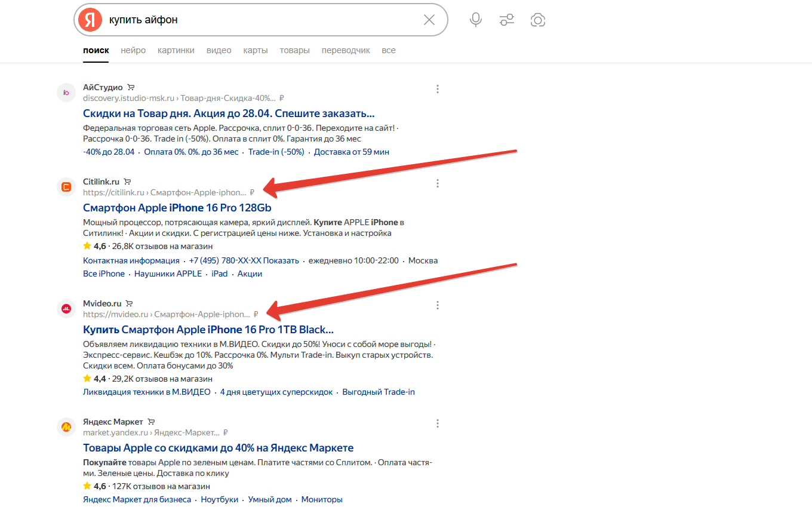This screenshot has width=812, height=513.
Task: Click into the search field with купить айфон
Action: tap(260, 20)
